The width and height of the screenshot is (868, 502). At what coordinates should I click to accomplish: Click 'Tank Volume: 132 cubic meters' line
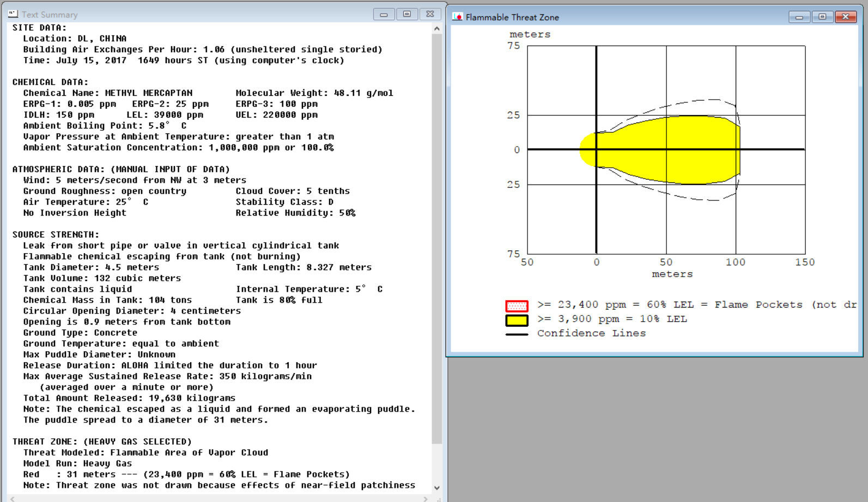coord(102,278)
